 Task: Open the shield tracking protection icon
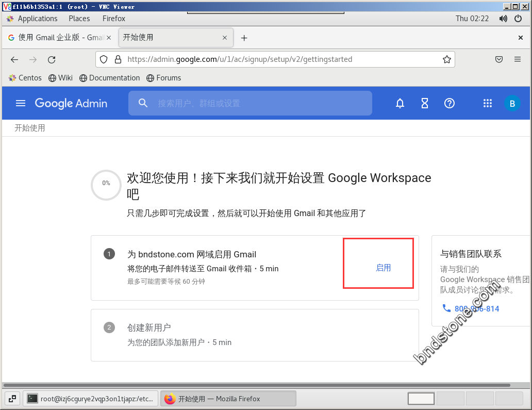pyautogui.click(x=104, y=59)
